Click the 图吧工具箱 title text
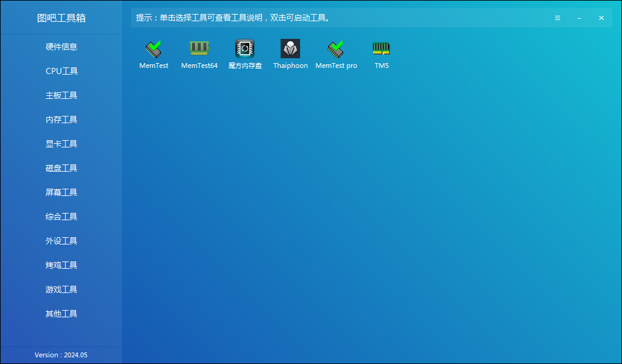 (61, 18)
